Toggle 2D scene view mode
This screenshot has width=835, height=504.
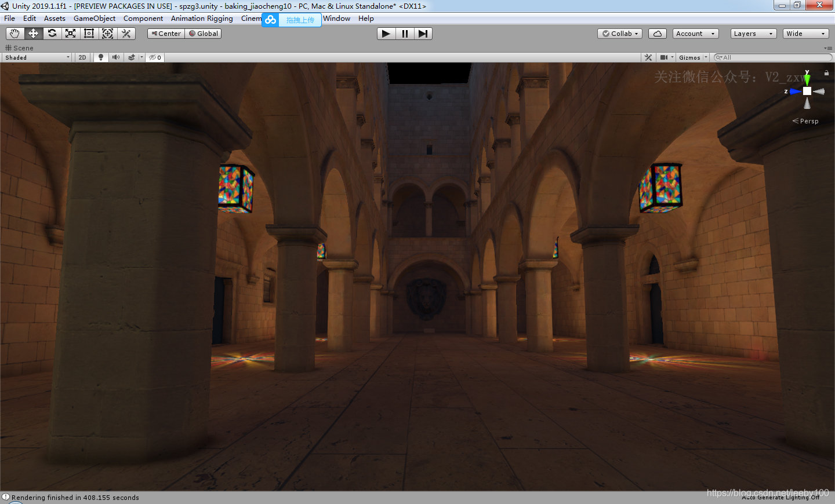(x=82, y=57)
